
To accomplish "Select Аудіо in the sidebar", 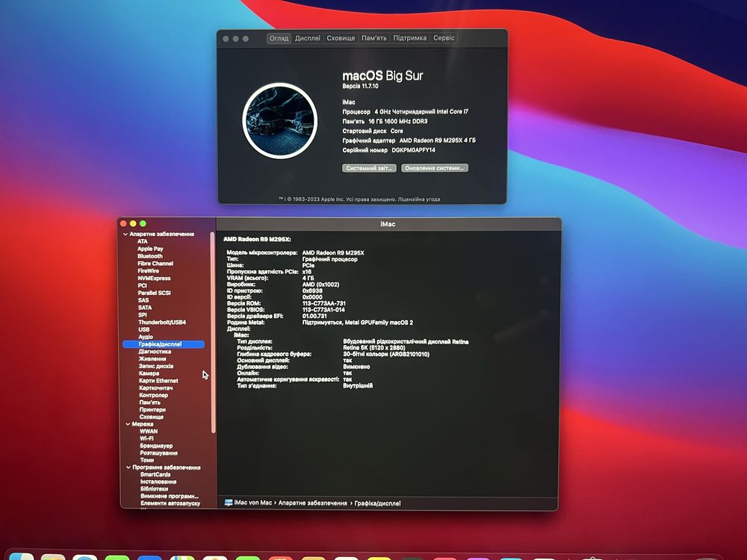I will click(x=146, y=337).
